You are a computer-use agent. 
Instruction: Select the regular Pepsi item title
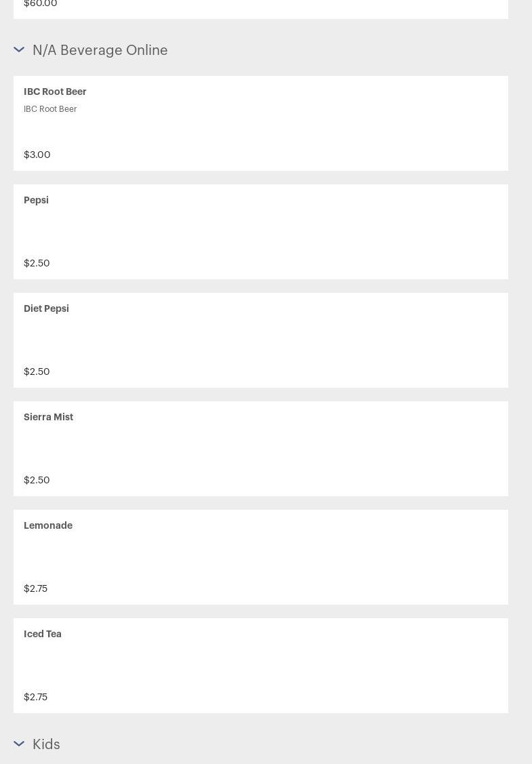[36, 200]
